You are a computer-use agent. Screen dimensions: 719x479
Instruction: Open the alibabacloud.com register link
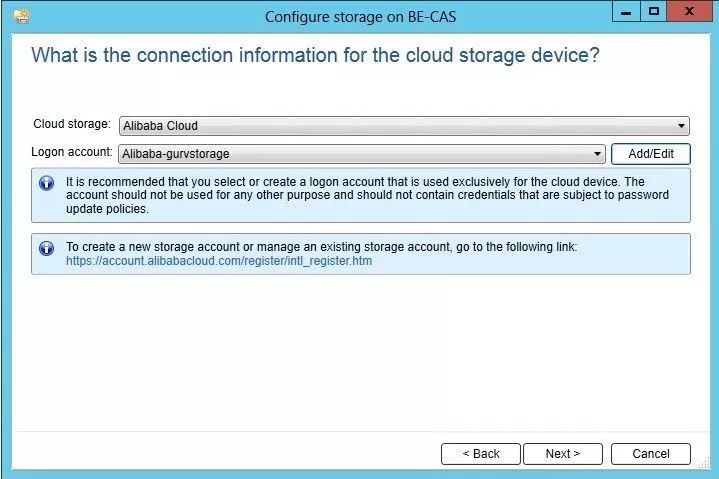click(x=219, y=261)
